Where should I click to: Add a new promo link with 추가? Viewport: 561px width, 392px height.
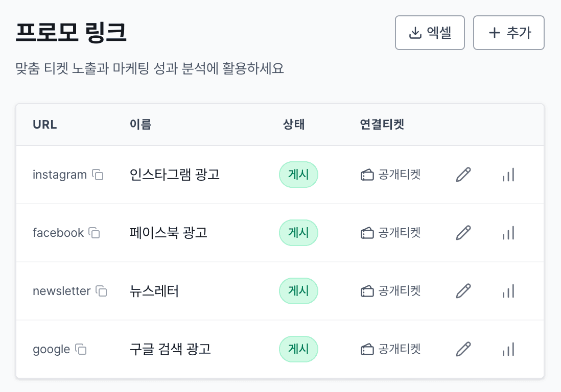508,32
